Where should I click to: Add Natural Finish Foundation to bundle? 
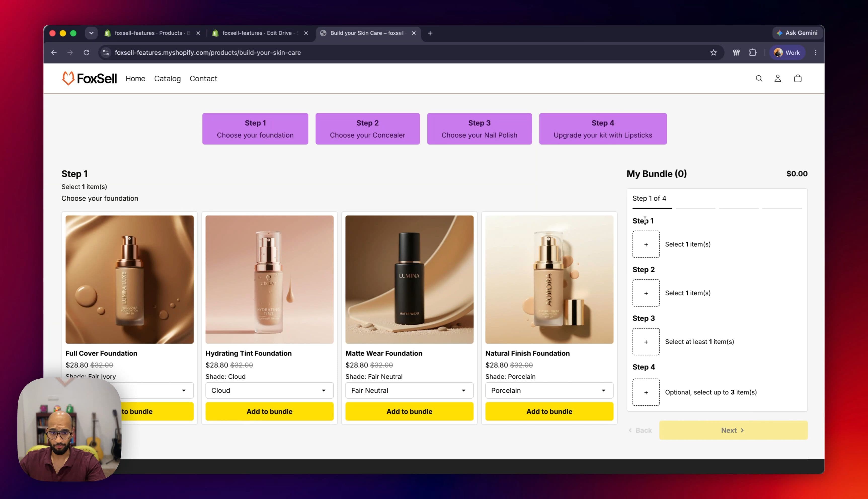click(549, 411)
